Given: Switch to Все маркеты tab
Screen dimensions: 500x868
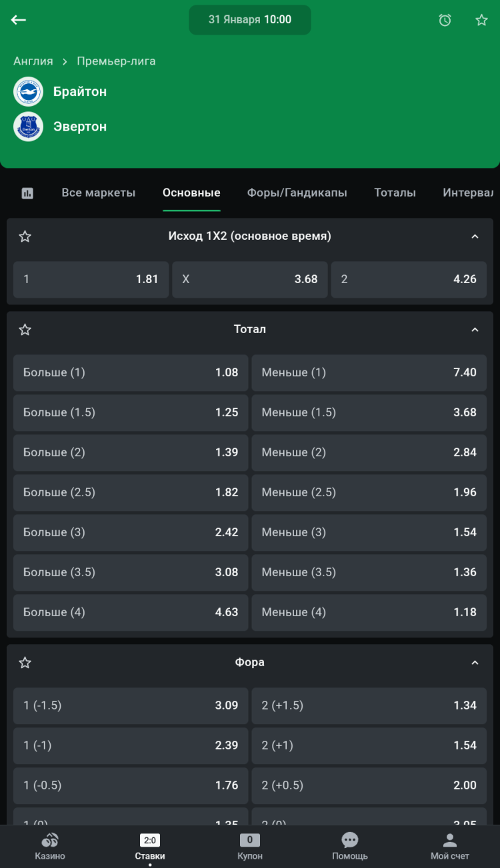Looking at the screenshot, I should click(x=99, y=193).
